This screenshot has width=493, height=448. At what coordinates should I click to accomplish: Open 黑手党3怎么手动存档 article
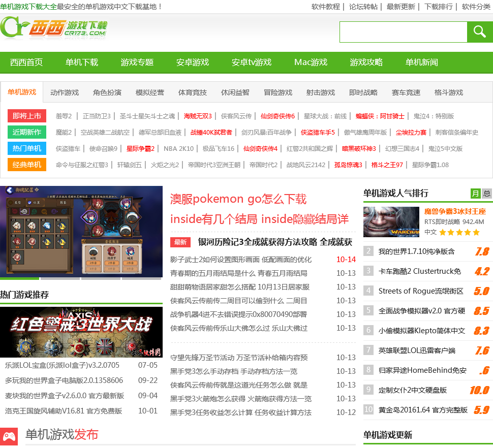click(x=234, y=371)
